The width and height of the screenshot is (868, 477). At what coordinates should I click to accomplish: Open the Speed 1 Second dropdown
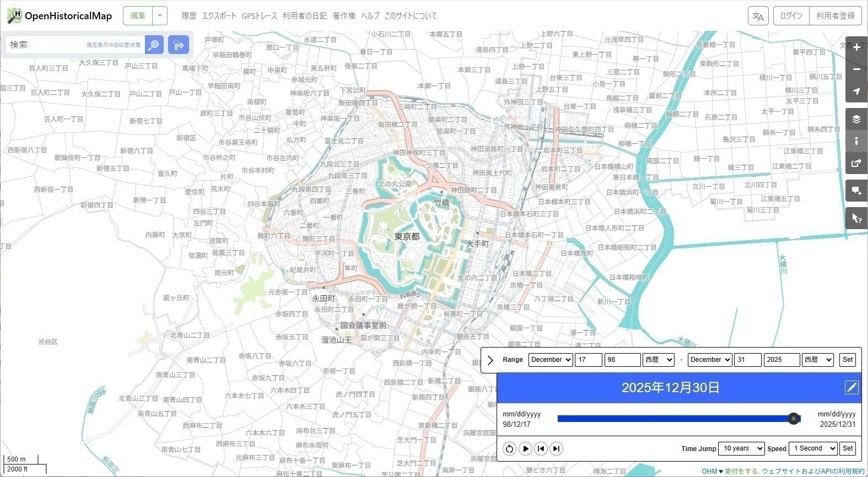point(812,448)
